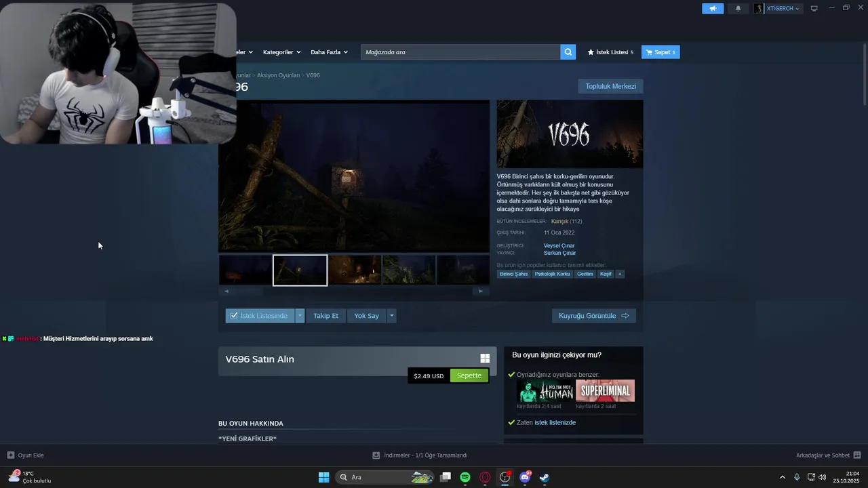Viewport: 868px width, 488px height.
Task: Open the Karışık review summary link
Action: 559,221
